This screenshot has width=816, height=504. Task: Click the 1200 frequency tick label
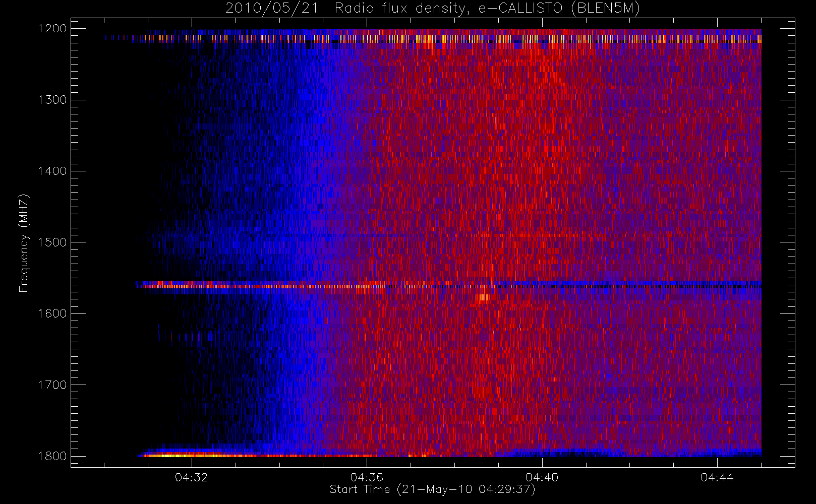point(52,29)
